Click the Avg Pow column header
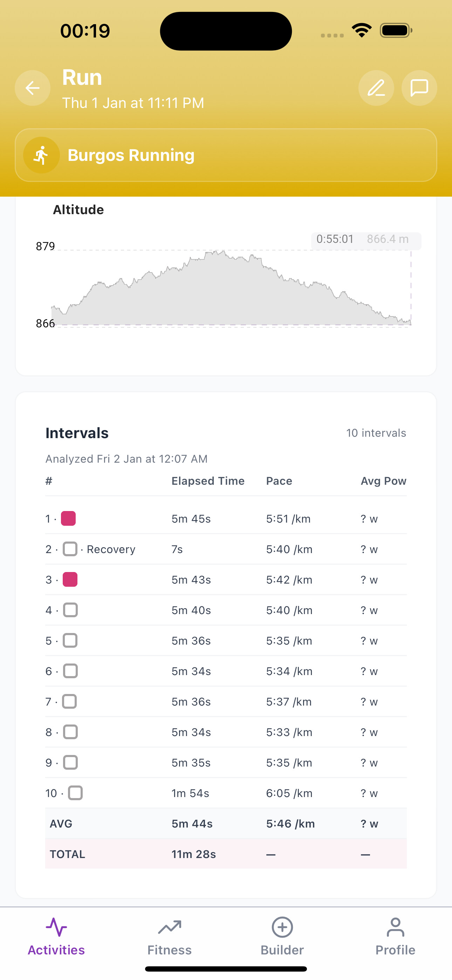Viewport: 452px width, 980px height. click(383, 481)
